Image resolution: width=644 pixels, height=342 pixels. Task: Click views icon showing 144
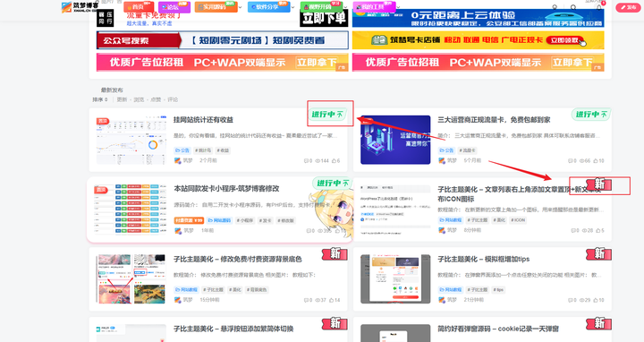(318, 161)
